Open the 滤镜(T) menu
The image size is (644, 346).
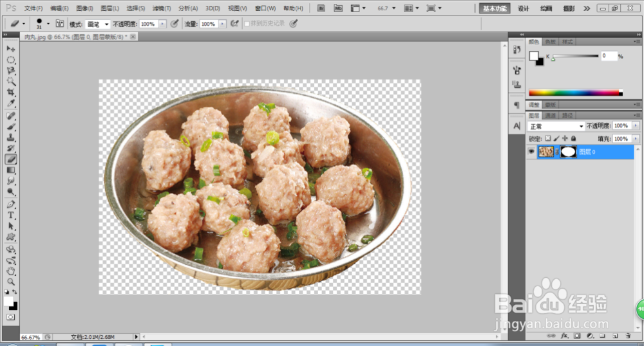[162, 8]
